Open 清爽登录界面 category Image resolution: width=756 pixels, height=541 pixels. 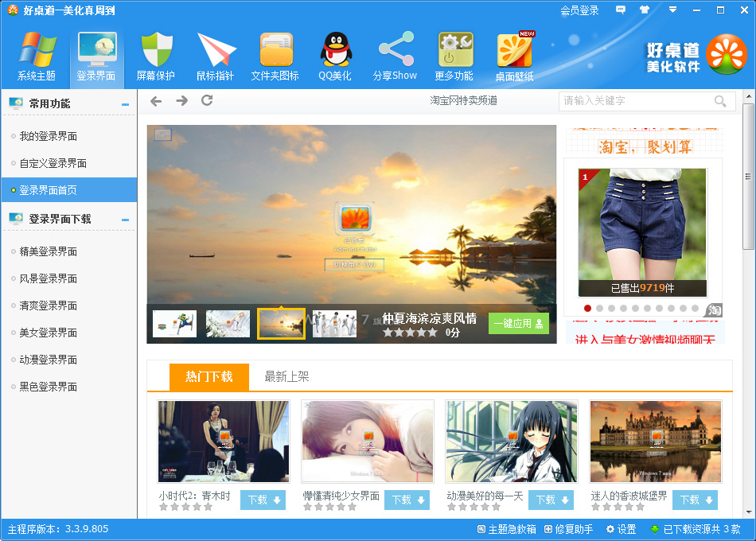pos(49,306)
